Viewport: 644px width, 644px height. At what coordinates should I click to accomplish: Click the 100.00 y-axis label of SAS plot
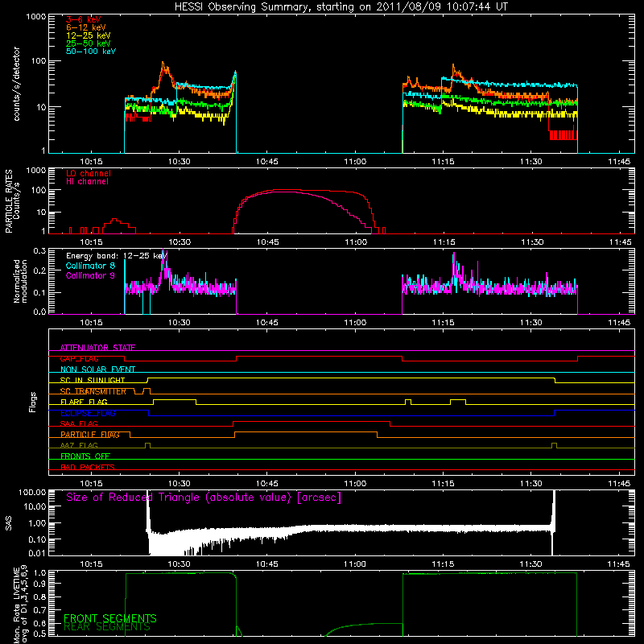(x=32, y=492)
